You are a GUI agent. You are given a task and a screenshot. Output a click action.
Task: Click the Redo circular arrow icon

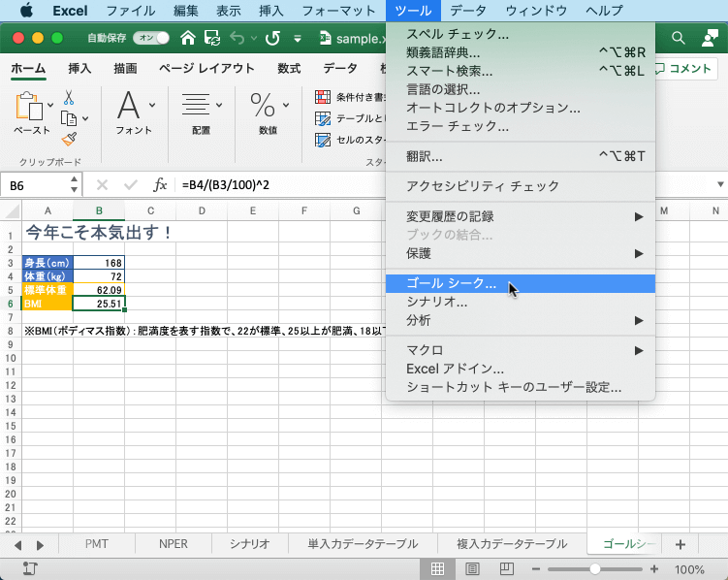coord(272,38)
